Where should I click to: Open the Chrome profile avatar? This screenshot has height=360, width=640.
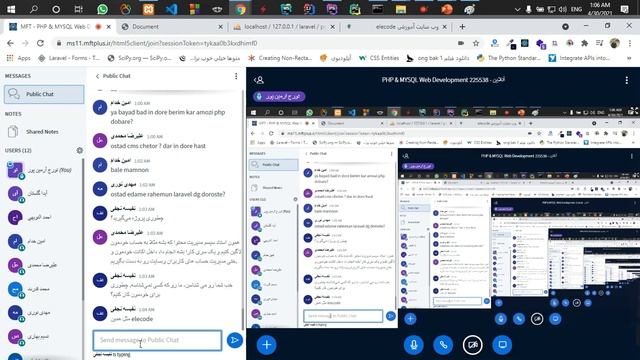pos(614,43)
